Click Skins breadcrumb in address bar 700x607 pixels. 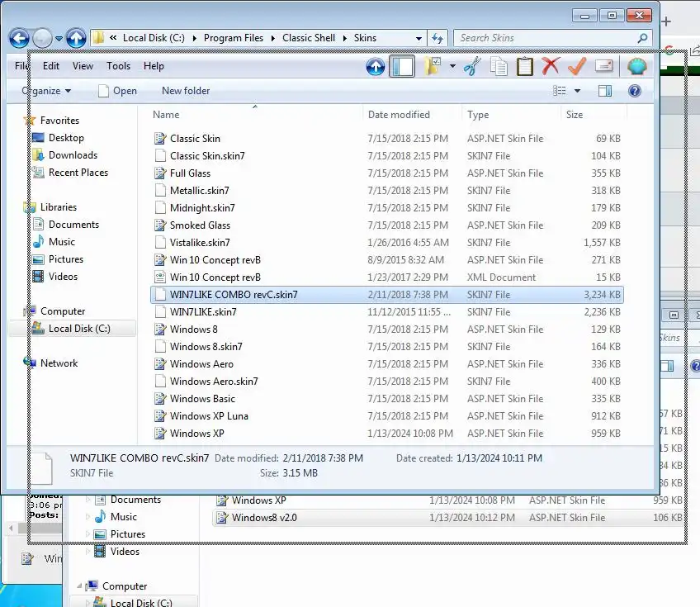coord(365,39)
